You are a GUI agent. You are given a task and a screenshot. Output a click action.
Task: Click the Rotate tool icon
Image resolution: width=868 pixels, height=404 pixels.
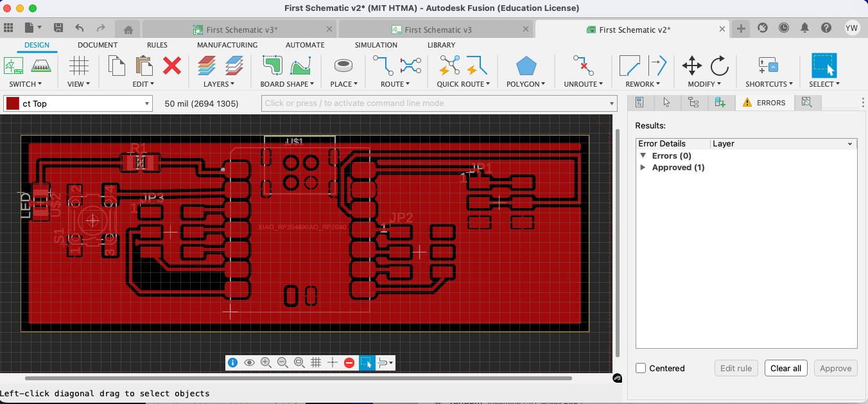click(720, 66)
